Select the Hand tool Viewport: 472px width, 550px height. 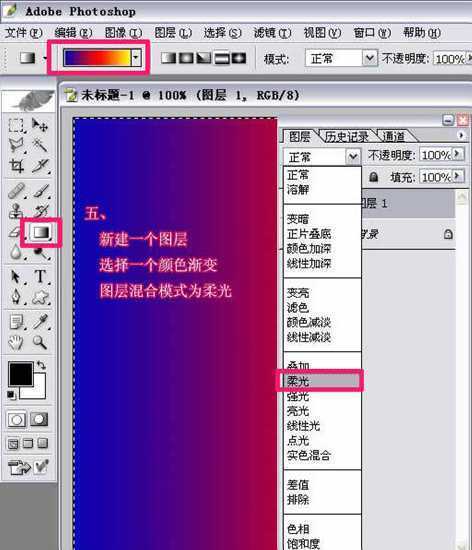pyautogui.click(x=16, y=342)
